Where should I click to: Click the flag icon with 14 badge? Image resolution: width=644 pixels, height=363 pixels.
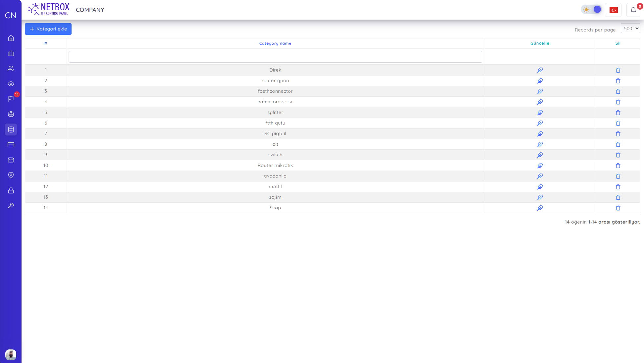pyautogui.click(x=11, y=99)
